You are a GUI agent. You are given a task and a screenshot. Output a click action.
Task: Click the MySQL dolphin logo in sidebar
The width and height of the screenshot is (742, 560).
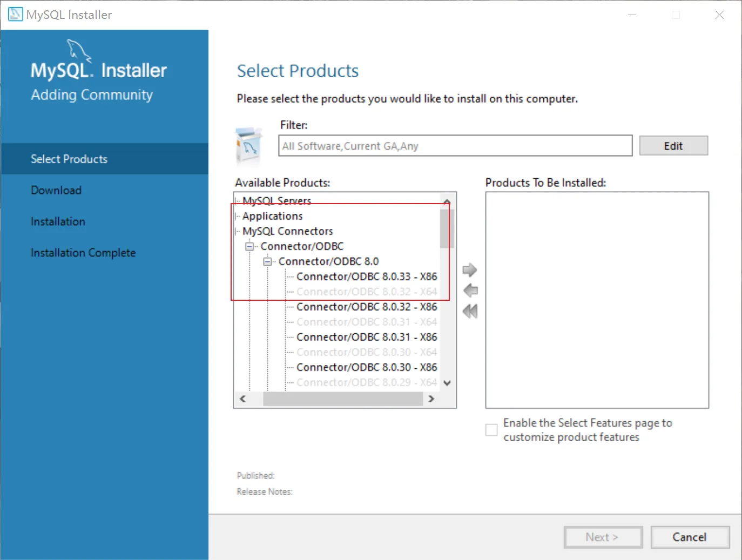tap(79, 50)
